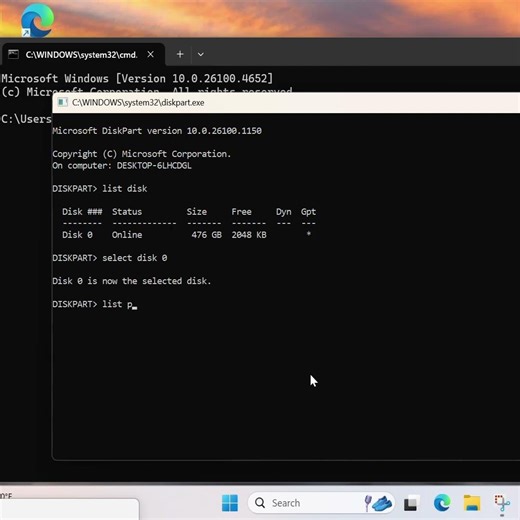Viewport: 520px width, 520px height.
Task: Click the 'Online' status cell
Action: pos(127,235)
